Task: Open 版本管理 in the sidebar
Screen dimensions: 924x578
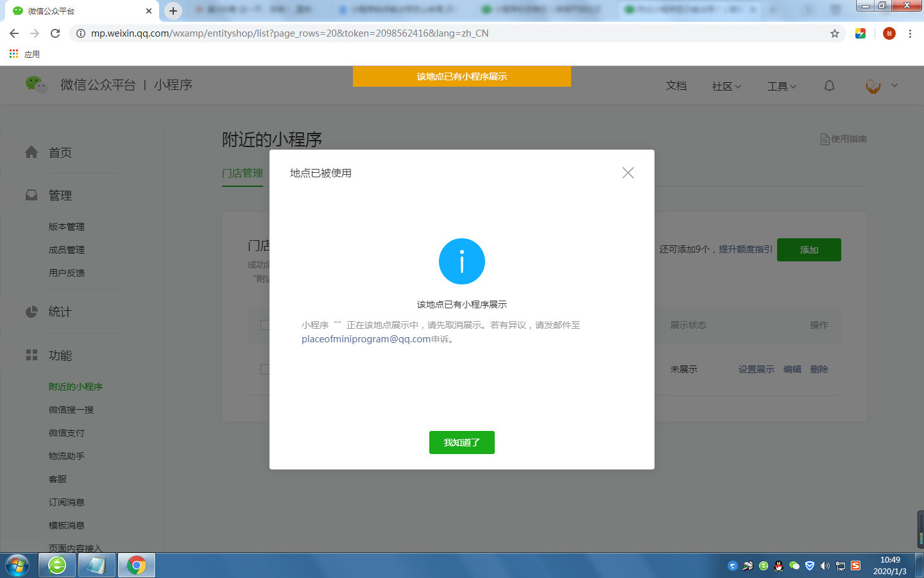Action: pyautogui.click(x=67, y=227)
